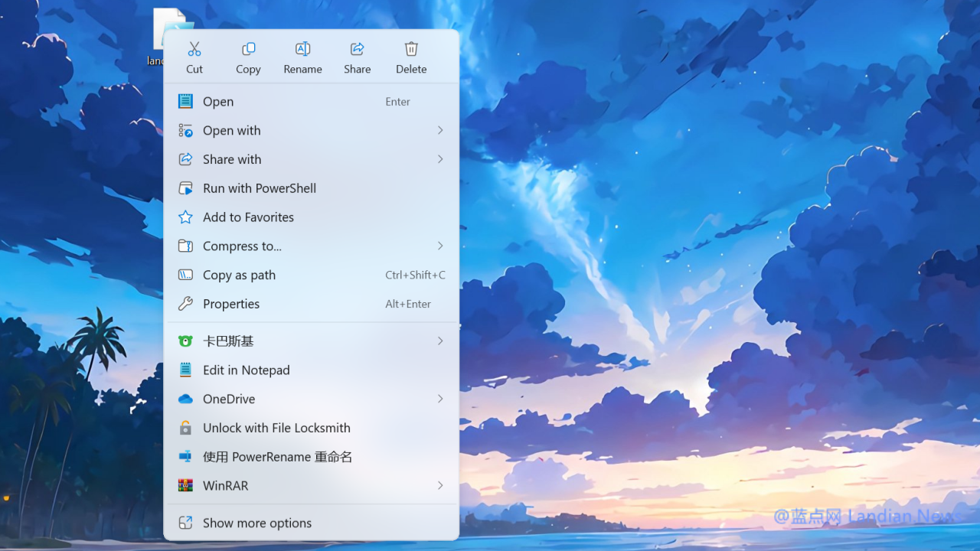
Task: Open Properties from the context menu
Action: tap(231, 304)
